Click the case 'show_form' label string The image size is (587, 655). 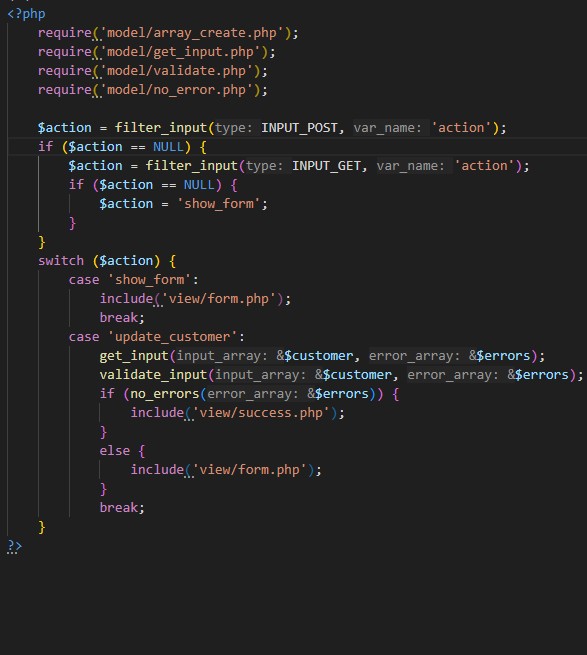pyautogui.click(x=150, y=279)
